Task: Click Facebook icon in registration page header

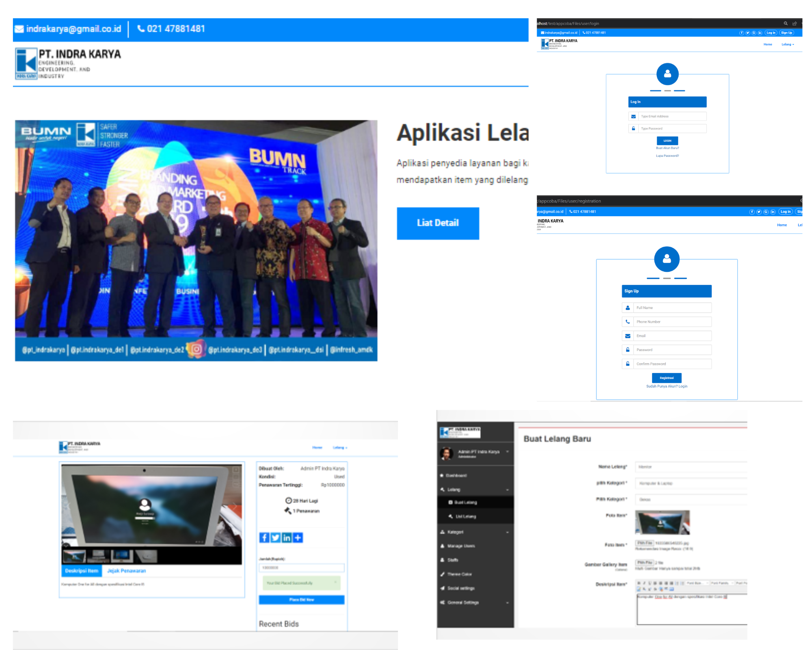Action: click(x=752, y=212)
